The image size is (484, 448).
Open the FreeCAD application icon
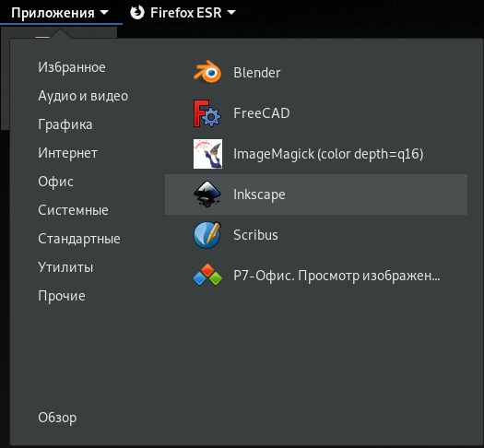(207, 113)
